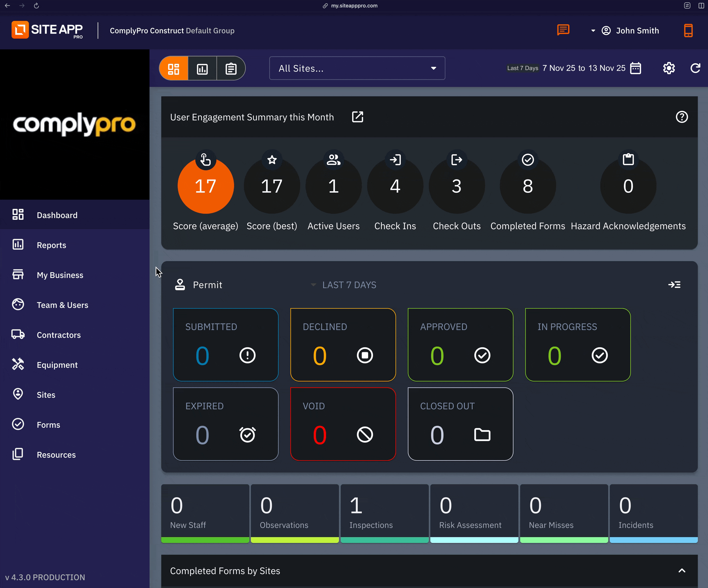Click the Submitted permits card
The width and height of the screenshot is (708, 588).
pos(226,345)
